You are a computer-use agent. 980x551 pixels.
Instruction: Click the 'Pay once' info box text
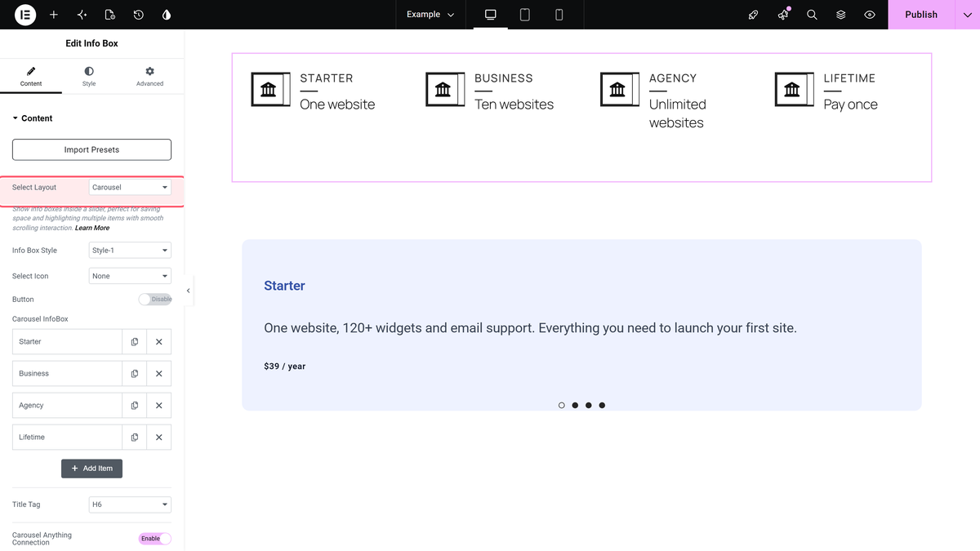850,104
